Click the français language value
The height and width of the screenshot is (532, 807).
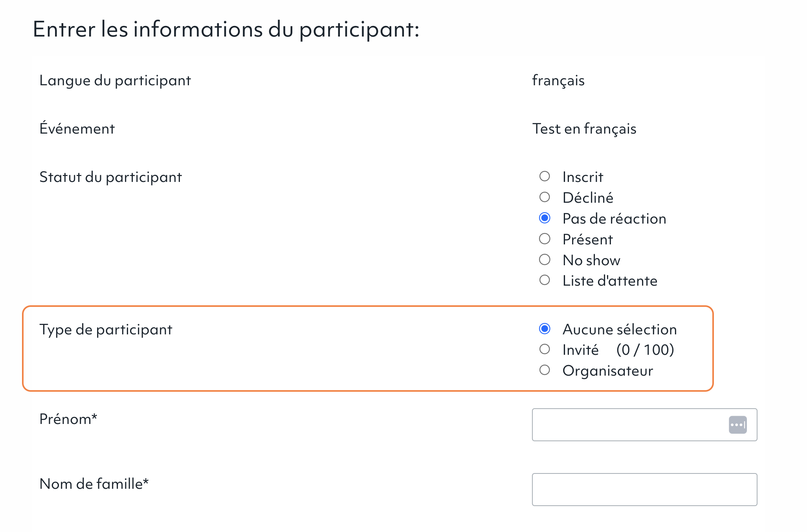(x=558, y=81)
